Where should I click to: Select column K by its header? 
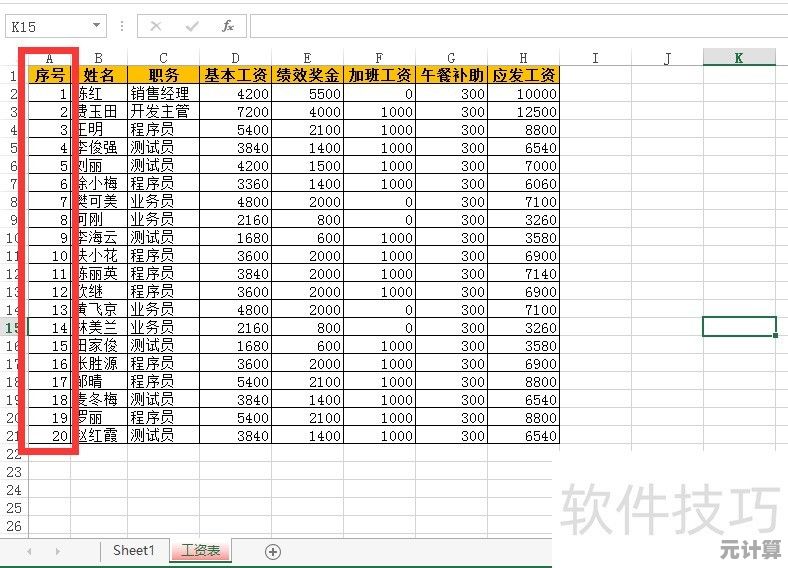click(x=739, y=58)
